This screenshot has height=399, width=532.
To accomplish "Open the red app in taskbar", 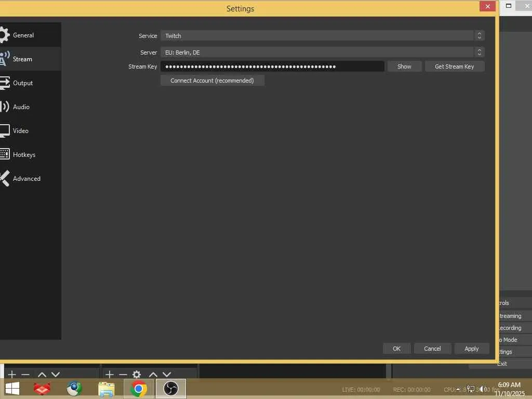I will pos(42,389).
